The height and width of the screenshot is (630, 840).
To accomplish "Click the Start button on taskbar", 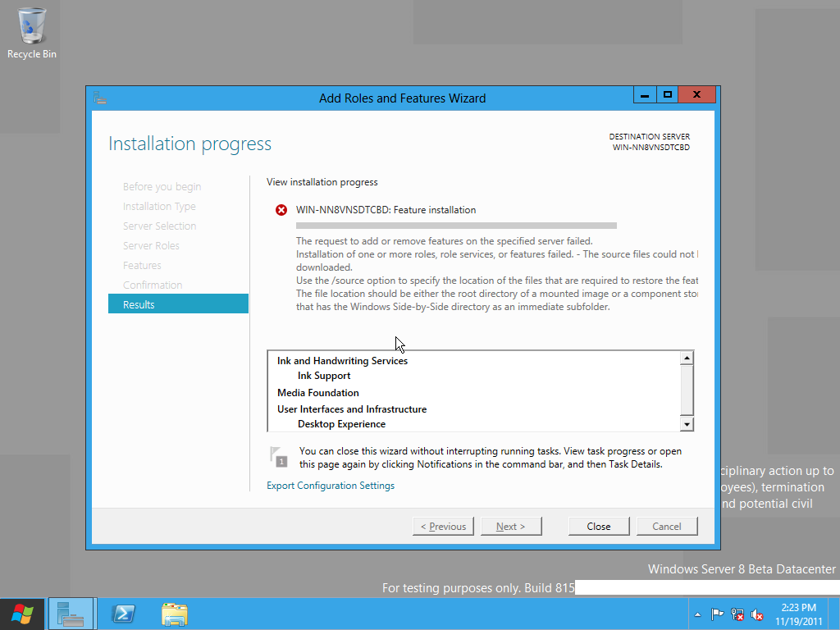I will (22, 614).
